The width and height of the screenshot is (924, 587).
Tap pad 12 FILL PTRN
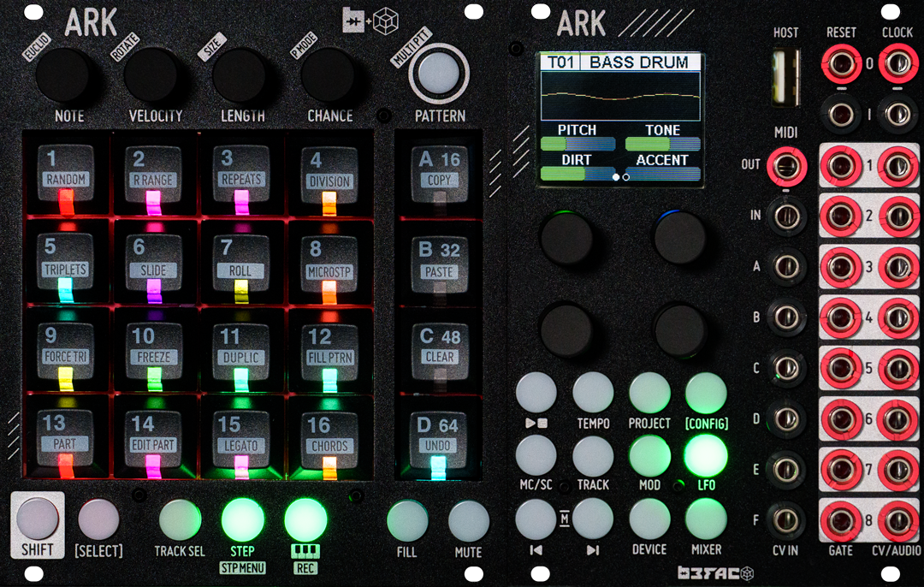(329, 353)
